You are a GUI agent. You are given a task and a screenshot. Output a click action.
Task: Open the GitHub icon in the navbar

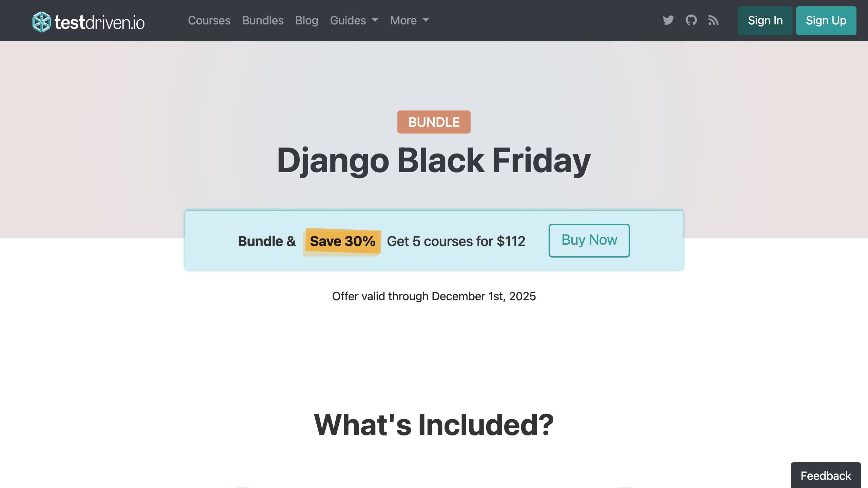691,21
